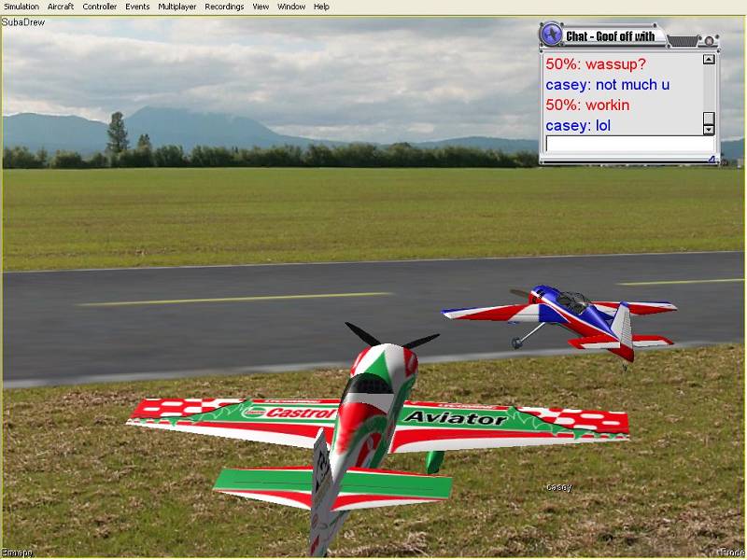747x560 pixels.
Task: Close the chat gadget with round button
Action: [x=710, y=39]
